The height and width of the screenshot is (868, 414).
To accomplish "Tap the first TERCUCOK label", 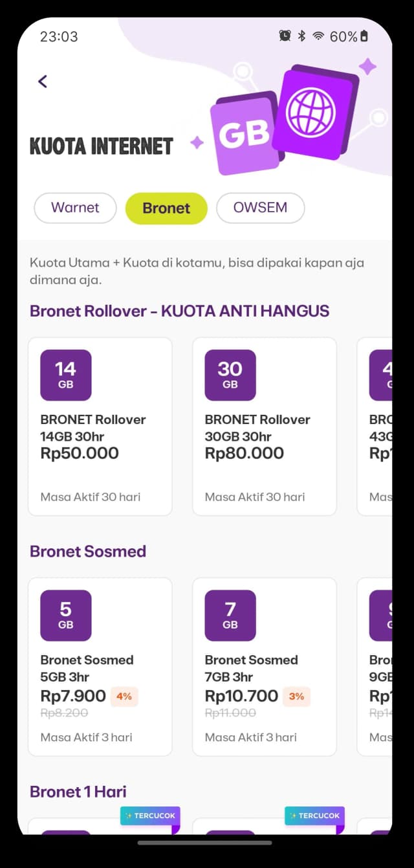I will point(150,816).
